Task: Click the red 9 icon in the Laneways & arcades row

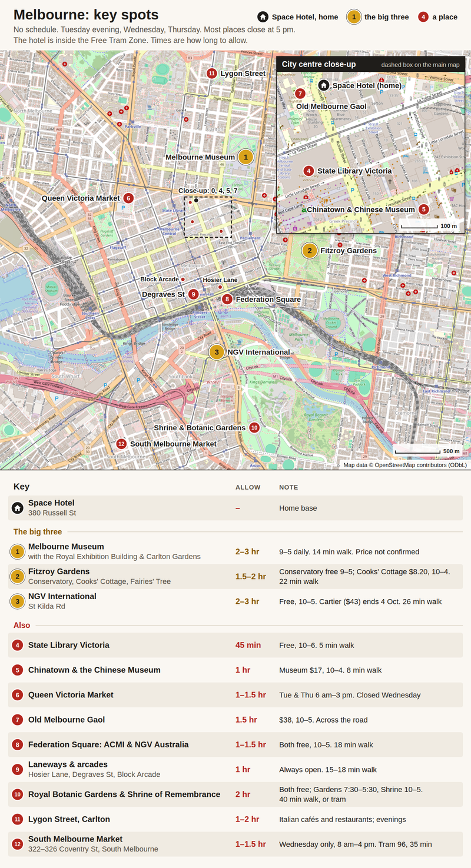Action: [18, 769]
